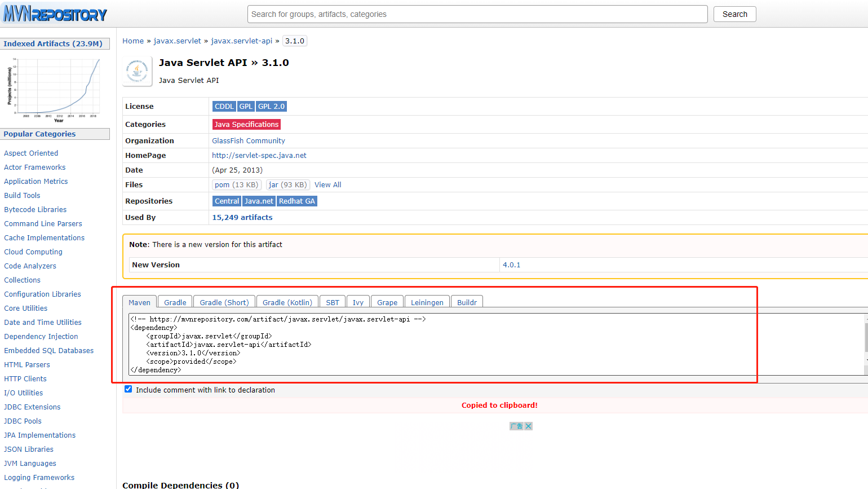Open Core Utilities category

pos(26,308)
